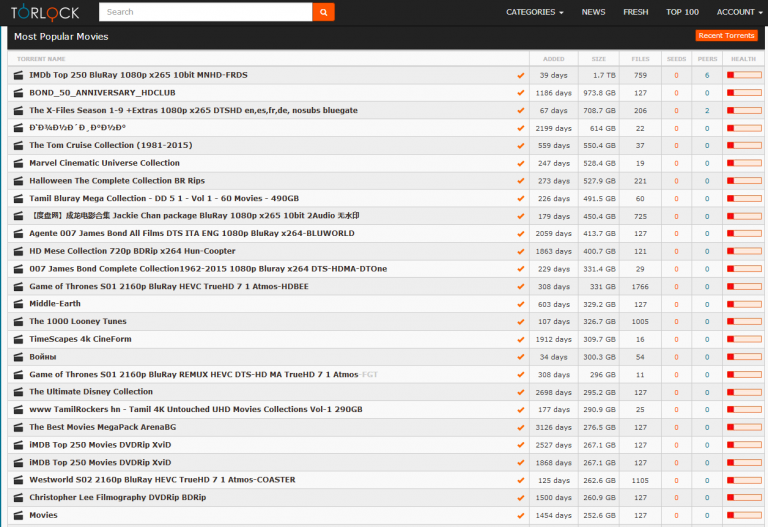Open the Categories dropdown menu
This screenshot has height=527, width=768.
coord(534,12)
